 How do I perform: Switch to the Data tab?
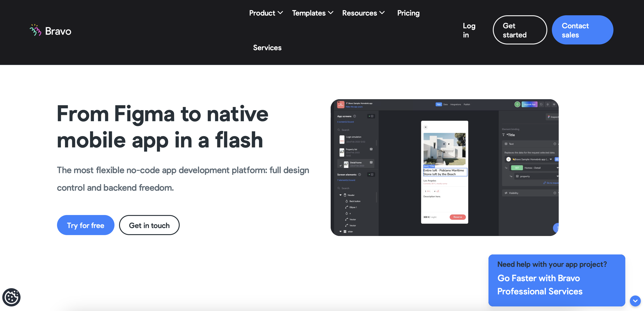point(446,104)
